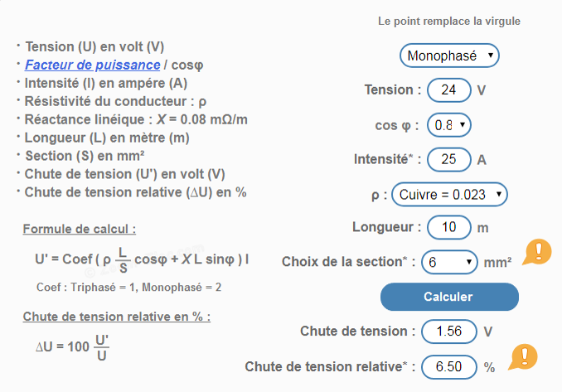Click the warning bubble beside section choice

(x=537, y=252)
